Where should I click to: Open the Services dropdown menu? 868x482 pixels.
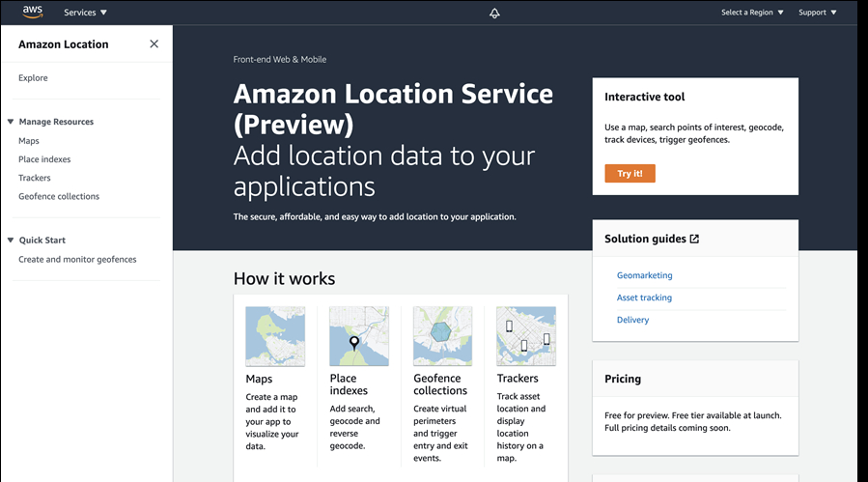pos(85,13)
